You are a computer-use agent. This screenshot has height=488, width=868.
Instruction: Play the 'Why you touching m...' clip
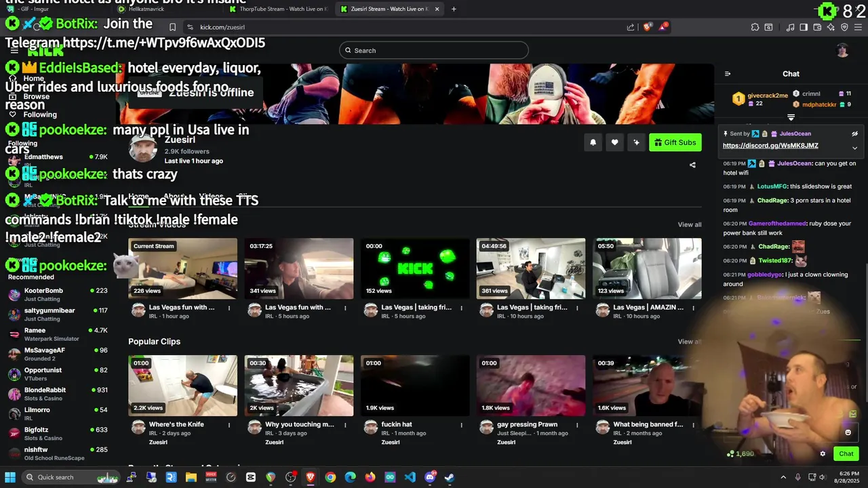299,386
